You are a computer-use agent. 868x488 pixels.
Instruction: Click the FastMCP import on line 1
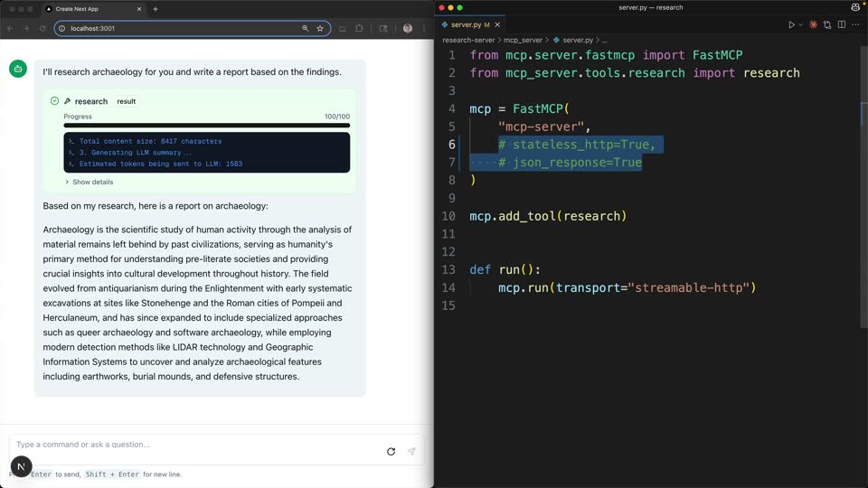[717, 55]
